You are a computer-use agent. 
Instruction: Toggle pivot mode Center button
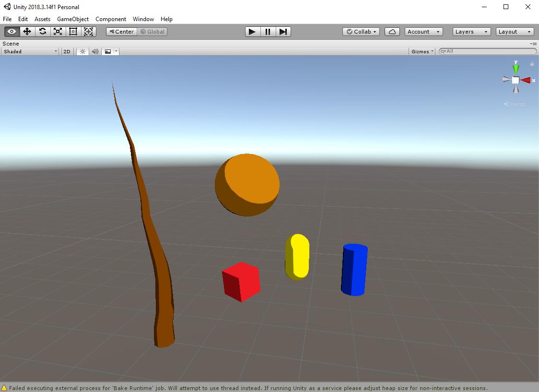122,32
